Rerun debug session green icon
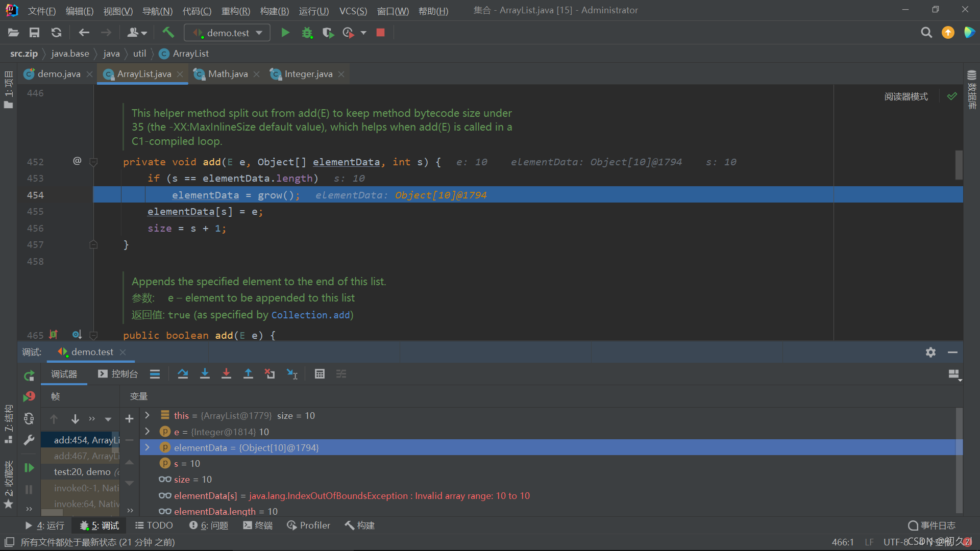The width and height of the screenshot is (980, 551). coord(29,376)
